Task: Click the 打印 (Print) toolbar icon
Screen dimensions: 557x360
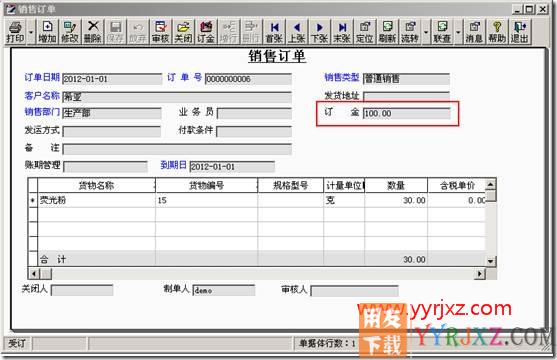Action: tap(15, 32)
